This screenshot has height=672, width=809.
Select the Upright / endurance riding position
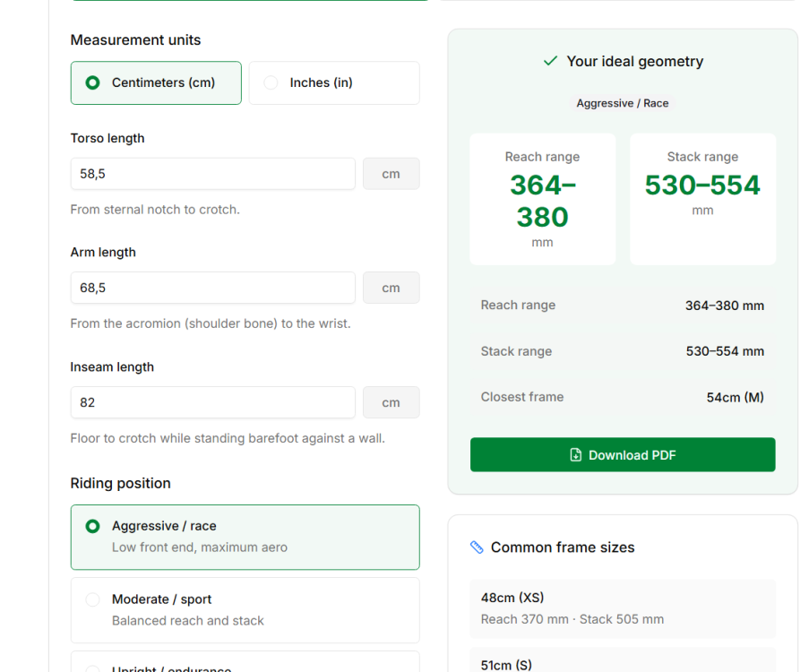(x=245, y=661)
